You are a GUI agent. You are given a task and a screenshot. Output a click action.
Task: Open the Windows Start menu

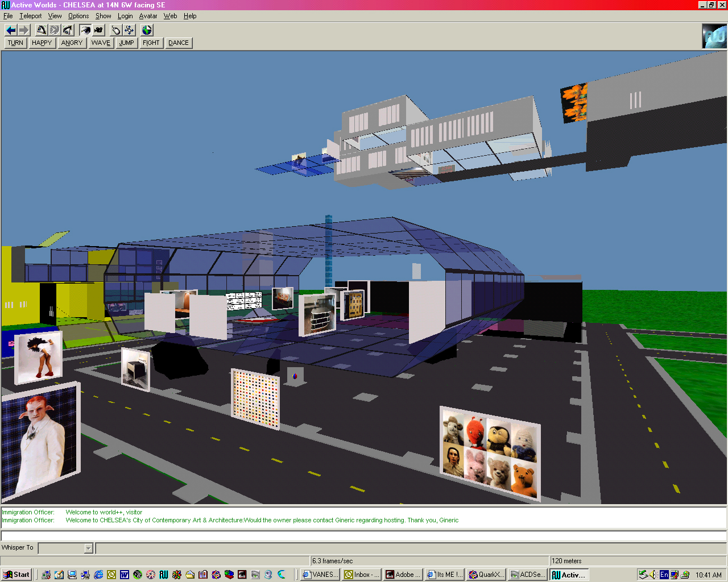point(16,575)
